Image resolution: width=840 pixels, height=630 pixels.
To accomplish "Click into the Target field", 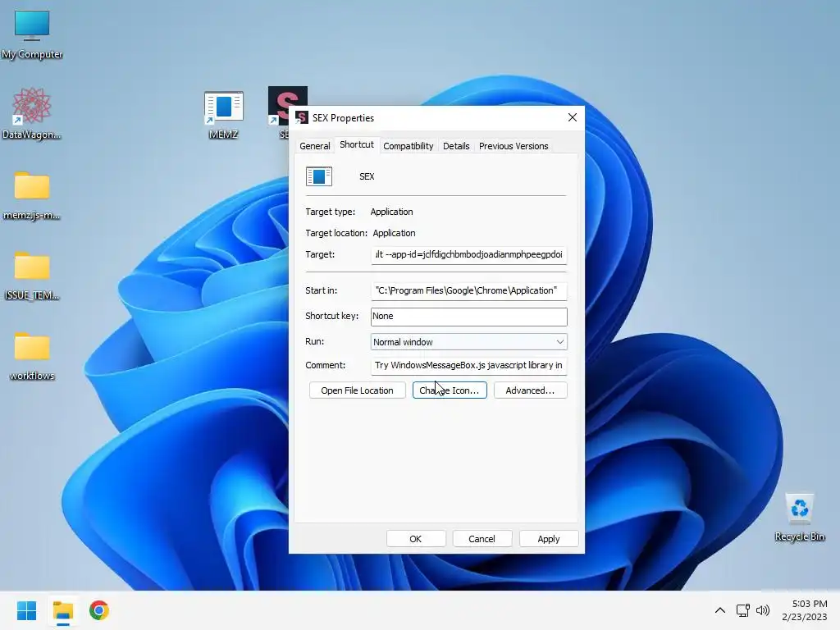I will click(468, 254).
